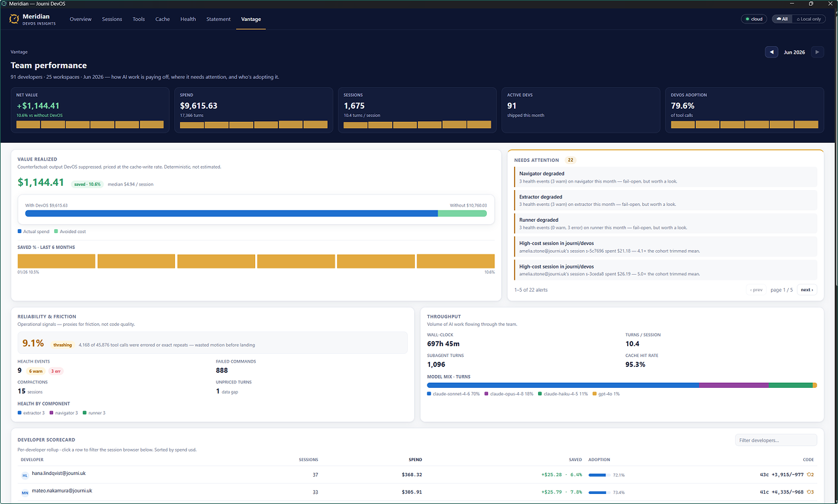The height and width of the screenshot is (504, 838).
Task: Click the prev alerts page button
Action: tap(756, 290)
